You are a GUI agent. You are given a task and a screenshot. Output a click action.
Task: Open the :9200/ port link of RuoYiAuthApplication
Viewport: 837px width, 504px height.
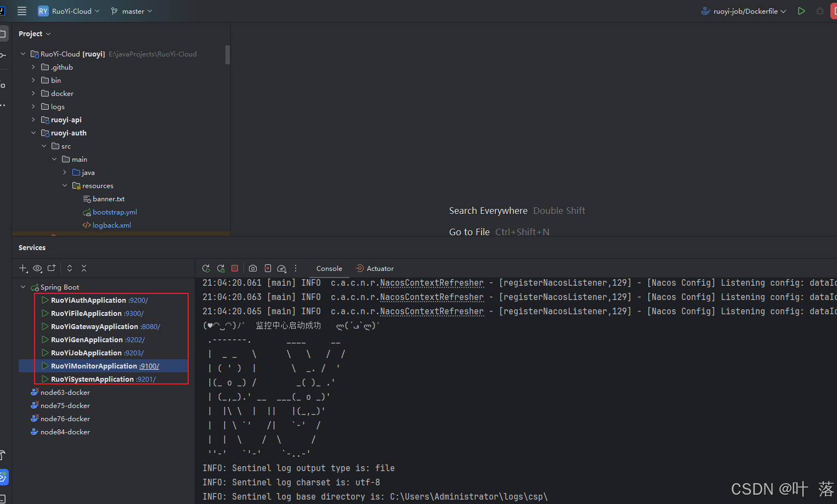pyautogui.click(x=138, y=300)
